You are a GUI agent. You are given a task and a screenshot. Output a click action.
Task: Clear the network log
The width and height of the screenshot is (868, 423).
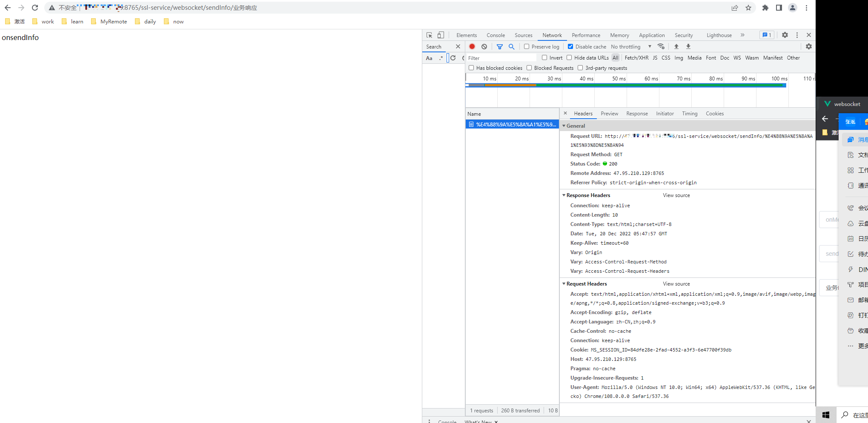coord(484,46)
